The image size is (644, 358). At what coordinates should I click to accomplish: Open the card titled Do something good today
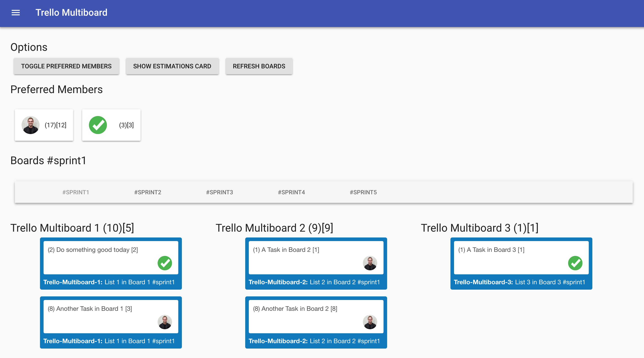pyautogui.click(x=93, y=250)
